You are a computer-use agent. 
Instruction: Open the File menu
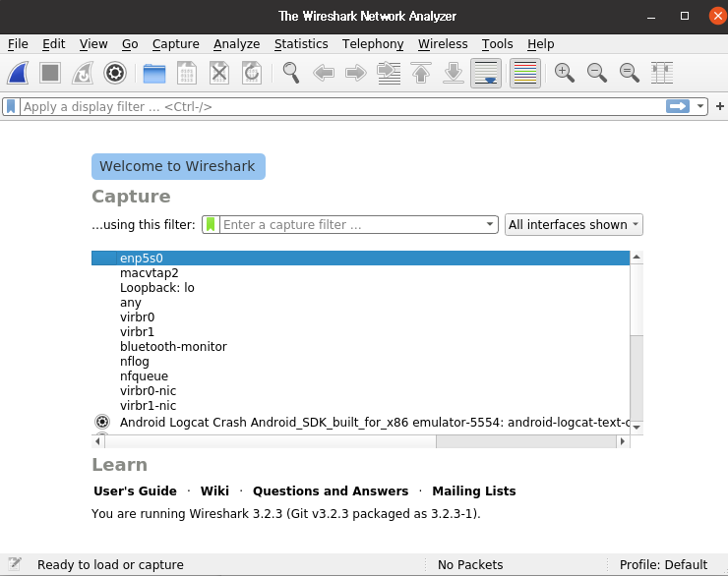(18, 44)
